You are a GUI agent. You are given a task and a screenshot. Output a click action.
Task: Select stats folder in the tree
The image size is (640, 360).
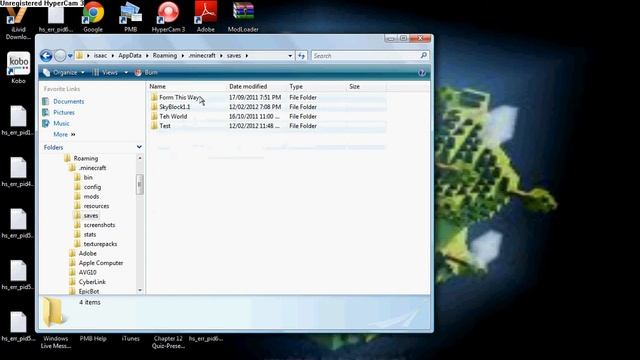tap(90, 235)
